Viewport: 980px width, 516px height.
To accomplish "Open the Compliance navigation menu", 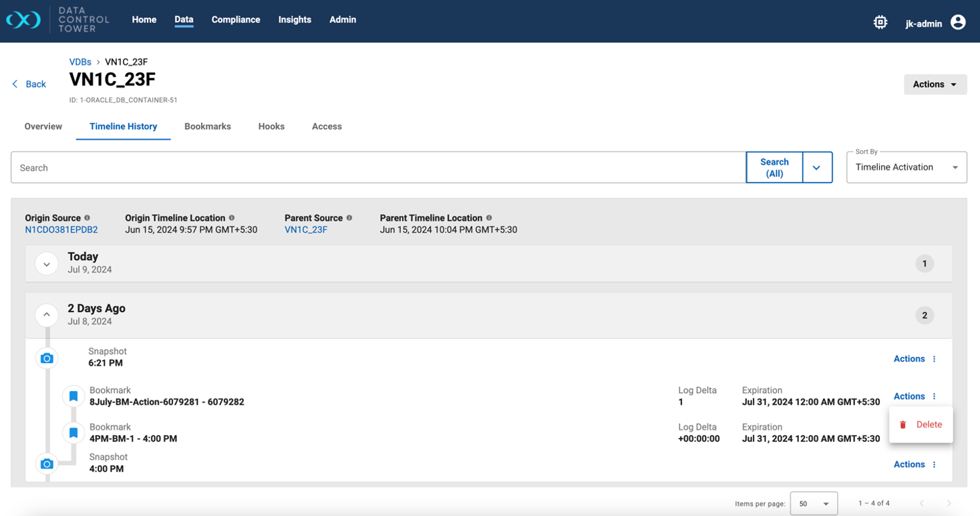I will click(235, 19).
